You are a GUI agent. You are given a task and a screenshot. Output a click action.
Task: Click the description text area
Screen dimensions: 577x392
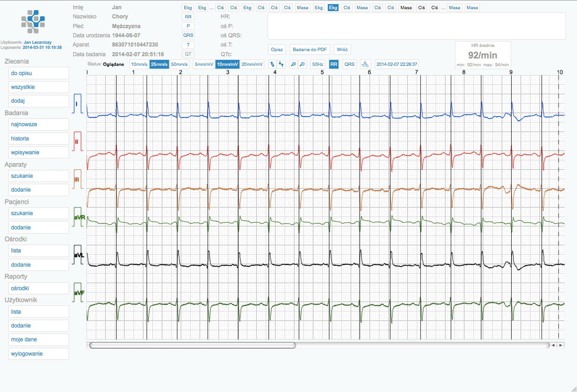pos(417,26)
